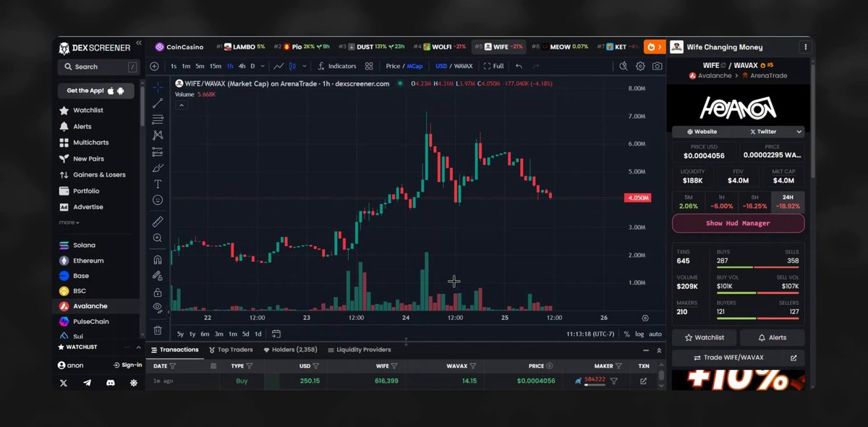
Task: Select the trend line drawing tool
Action: point(158,103)
